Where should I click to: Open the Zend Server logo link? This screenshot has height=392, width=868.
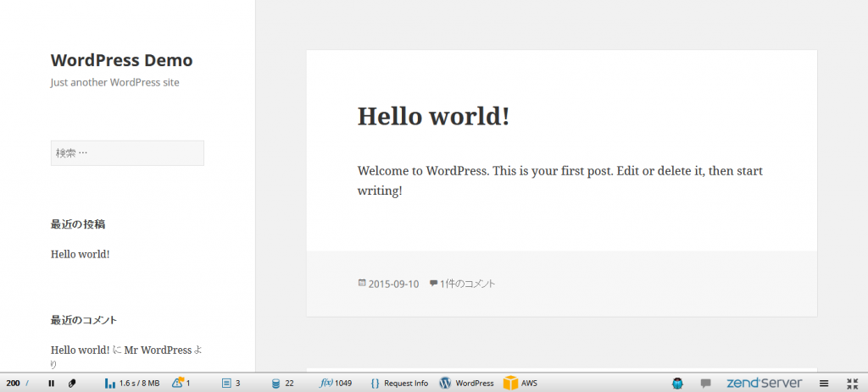(x=762, y=384)
